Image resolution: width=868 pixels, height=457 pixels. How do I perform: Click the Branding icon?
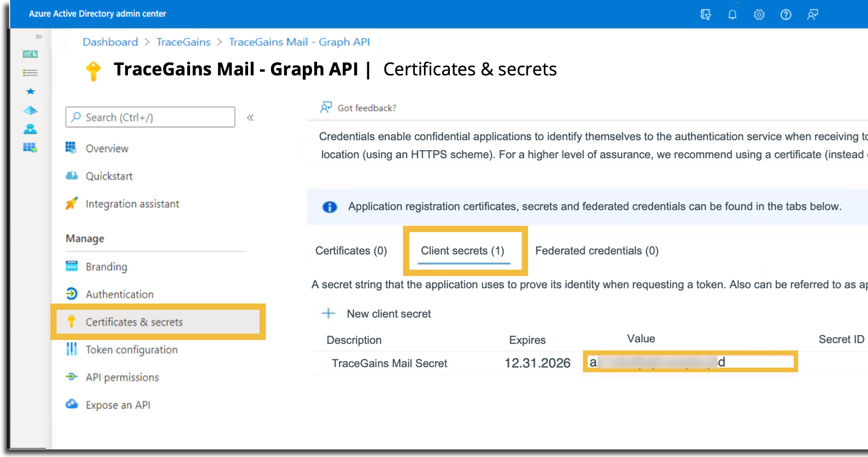pos(72,266)
